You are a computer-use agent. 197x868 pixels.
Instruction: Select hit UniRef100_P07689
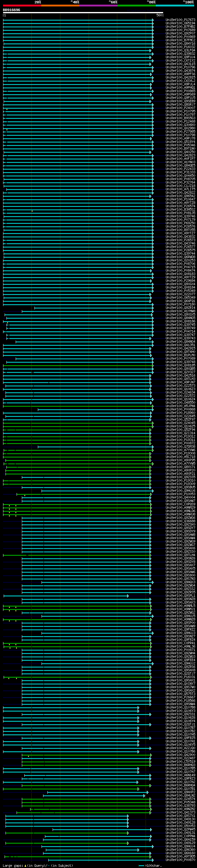(x=180, y=30)
